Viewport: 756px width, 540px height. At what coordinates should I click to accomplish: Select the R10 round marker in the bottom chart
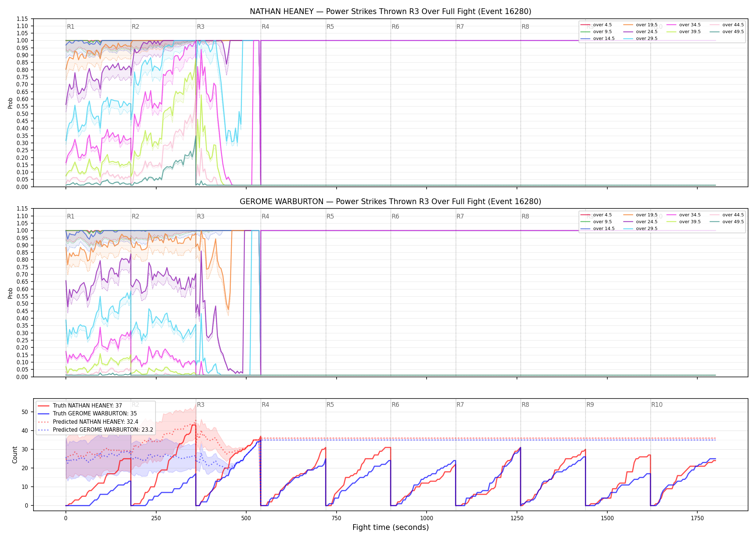pyautogui.click(x=657, y=405)
